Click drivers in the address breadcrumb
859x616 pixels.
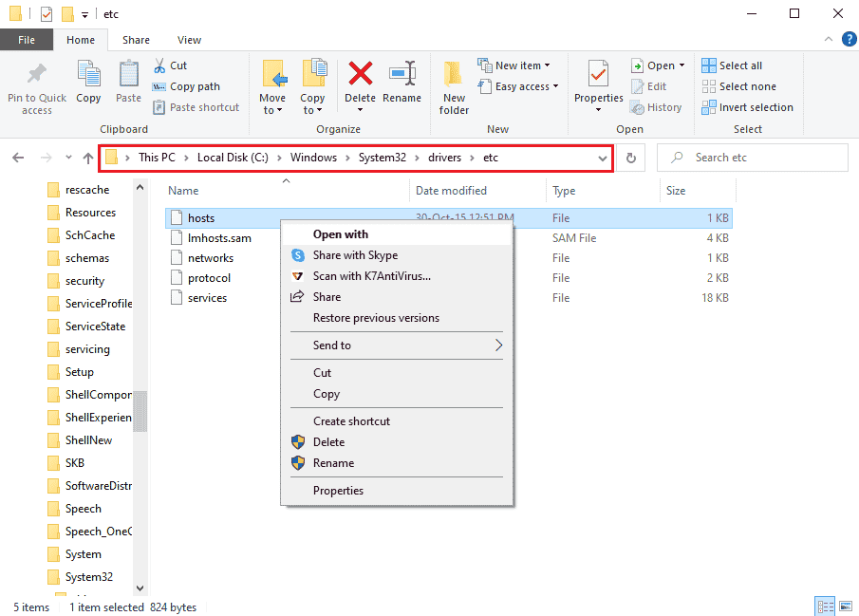coord(444,158)
